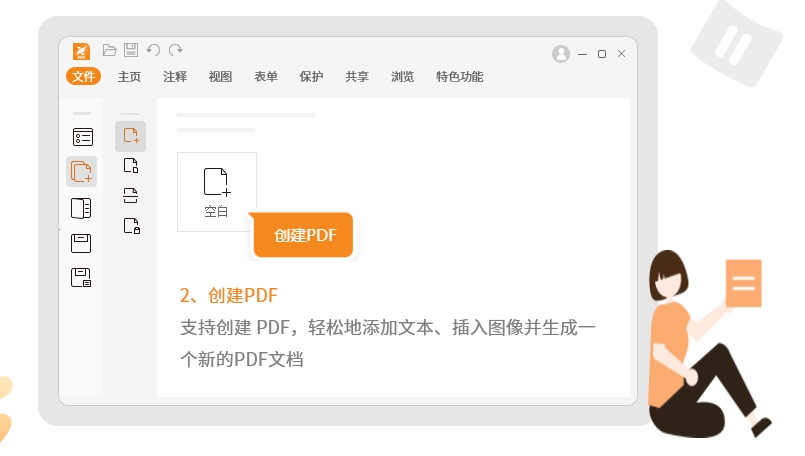Screen dimensions: 805x456
Task: Open the user account avatar icon
Action: click(x=561, y=54)
